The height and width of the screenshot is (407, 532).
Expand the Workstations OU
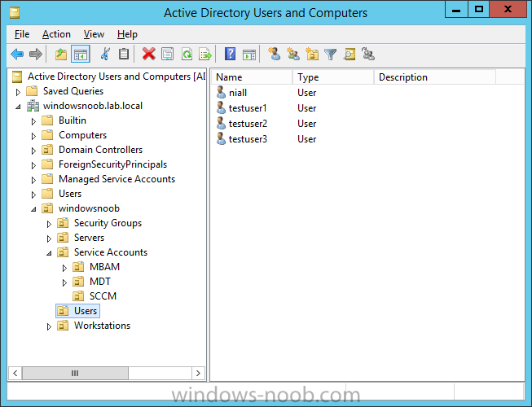49,326
